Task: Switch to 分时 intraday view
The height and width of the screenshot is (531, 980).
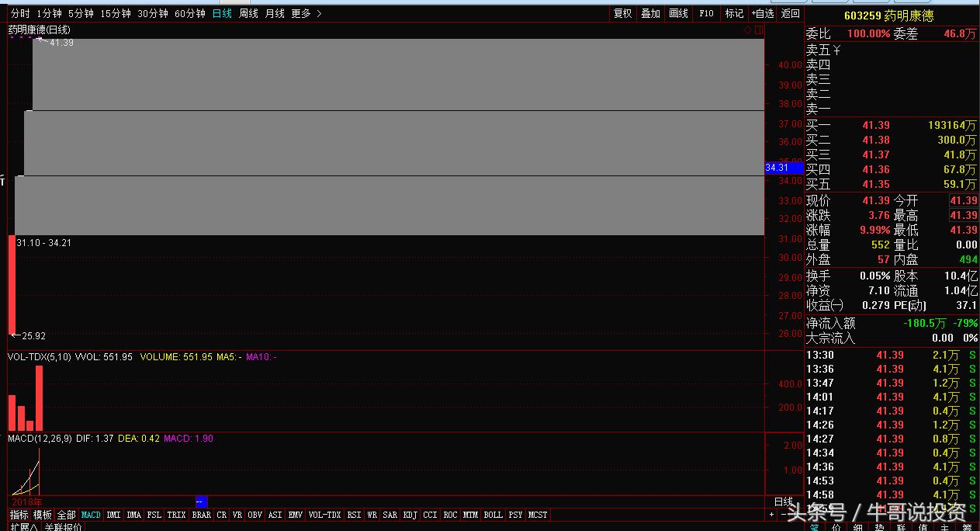Action: tap(20, 13)
